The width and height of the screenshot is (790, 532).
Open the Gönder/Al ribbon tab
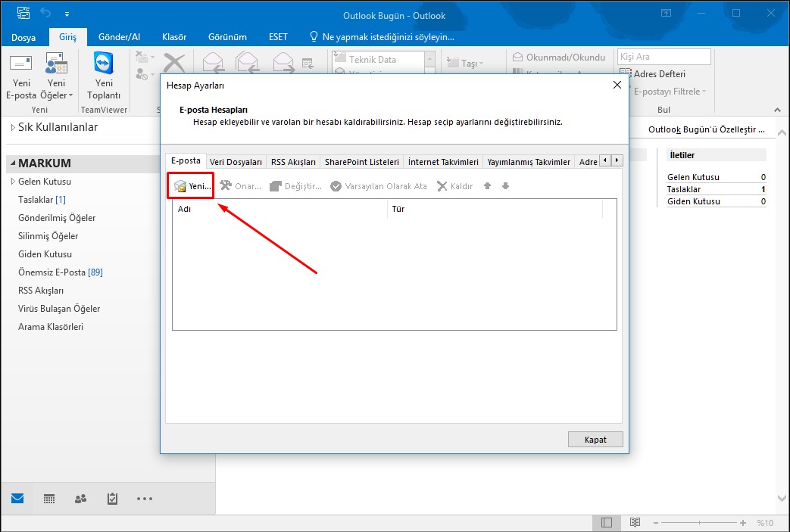point(120,37)
